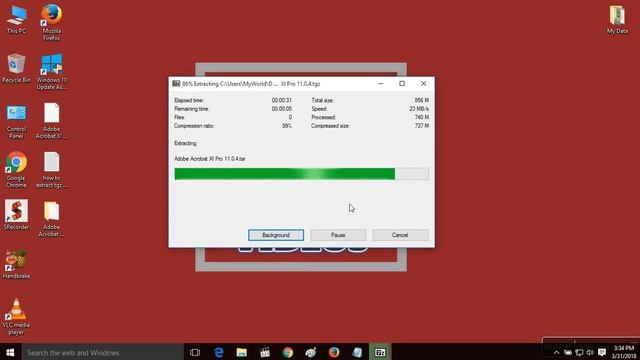Image resolution: width=640 pixels, height=360 pixels.
Task: Select the SRecorder desktop shortcut
Action: (16, 215)
